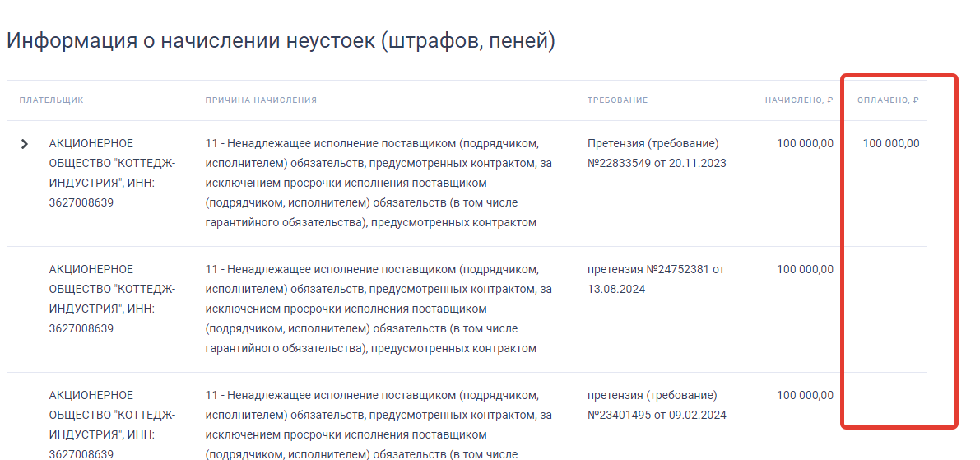Click the accrual reason text in the first row
The width and height of the screenshot is (980, 460).
[379, 183]
